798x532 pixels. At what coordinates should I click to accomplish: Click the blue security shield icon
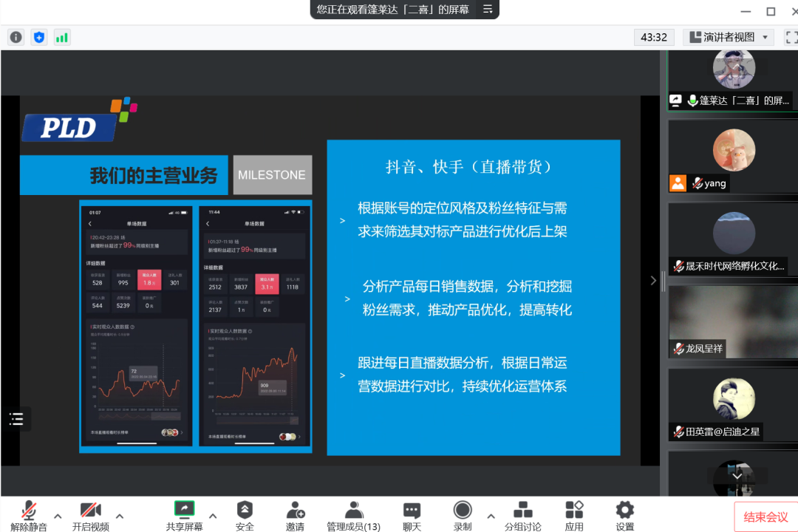pos(38,37)
